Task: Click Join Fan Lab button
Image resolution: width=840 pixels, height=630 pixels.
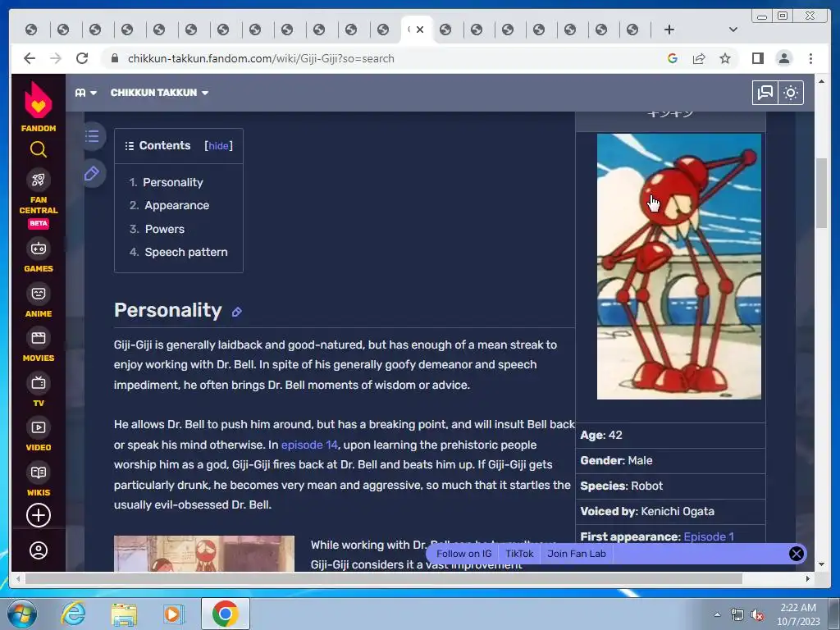Action: click(577, 554)
